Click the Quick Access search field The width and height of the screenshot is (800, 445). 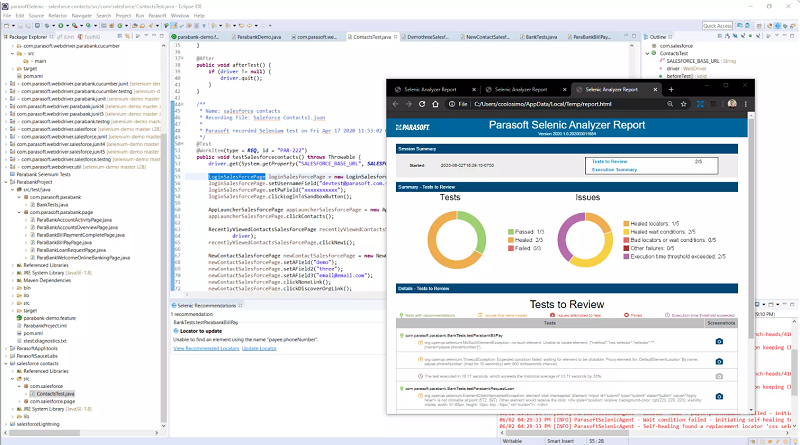tap(717, 26)
